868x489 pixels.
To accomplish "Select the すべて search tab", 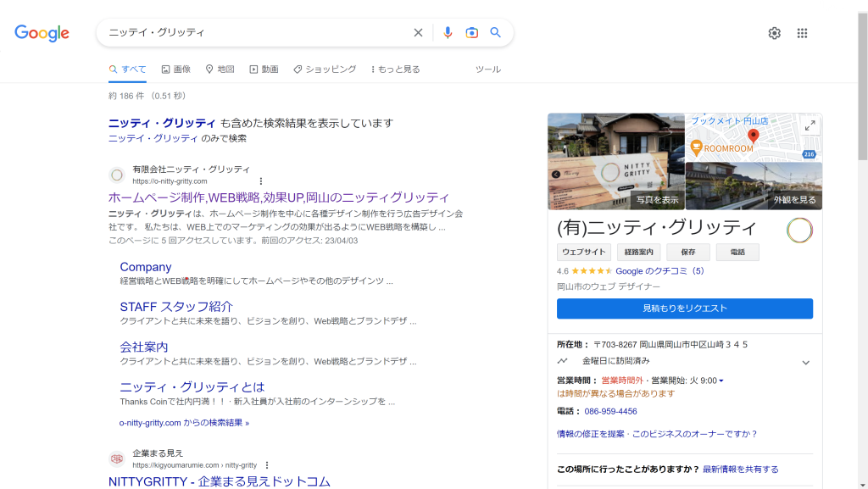I will (x=127, y=69).
